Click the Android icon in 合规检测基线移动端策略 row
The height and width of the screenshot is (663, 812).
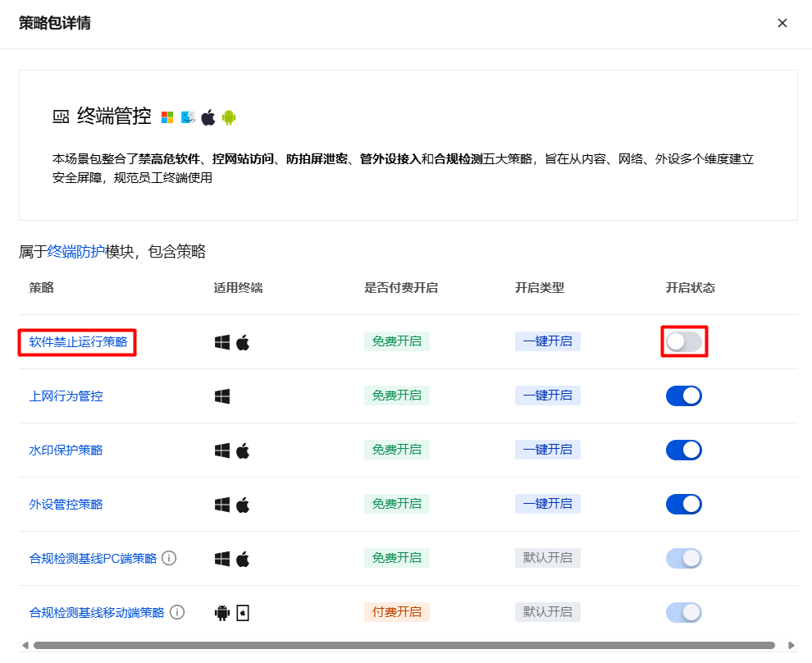[x=222, y=612]
